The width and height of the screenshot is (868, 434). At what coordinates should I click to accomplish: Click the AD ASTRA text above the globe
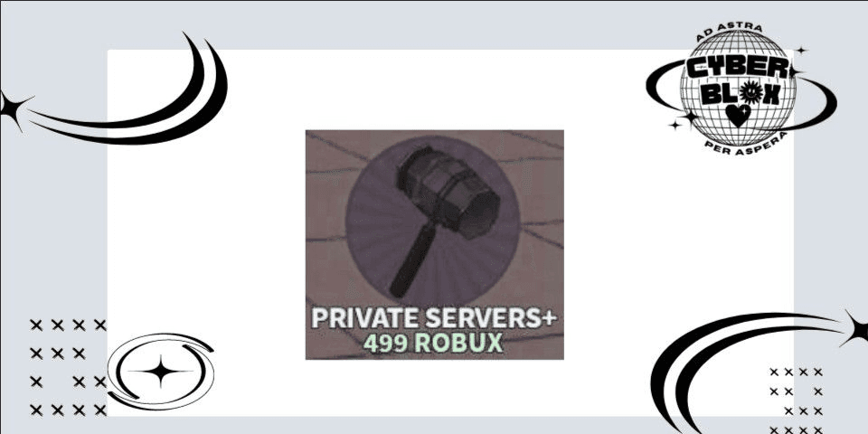[x=729, y=32]
